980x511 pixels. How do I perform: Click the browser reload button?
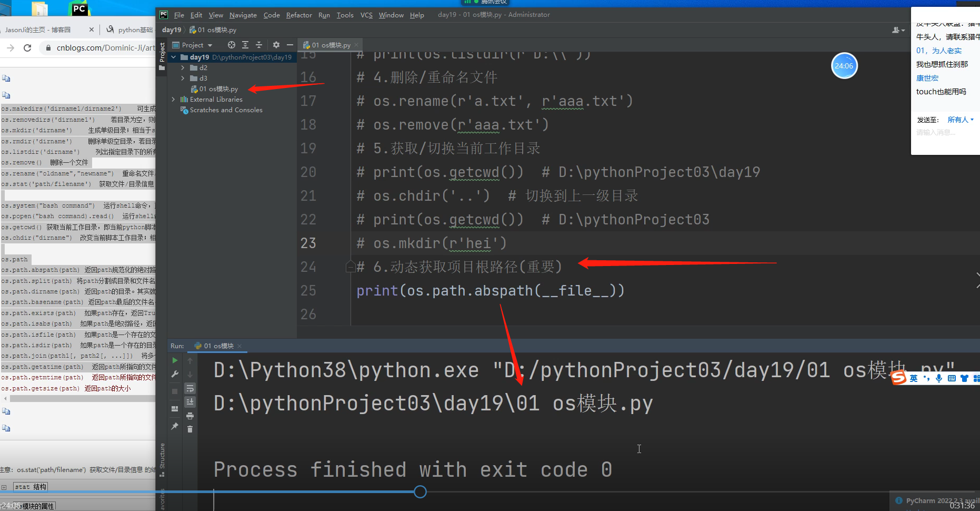27,48
